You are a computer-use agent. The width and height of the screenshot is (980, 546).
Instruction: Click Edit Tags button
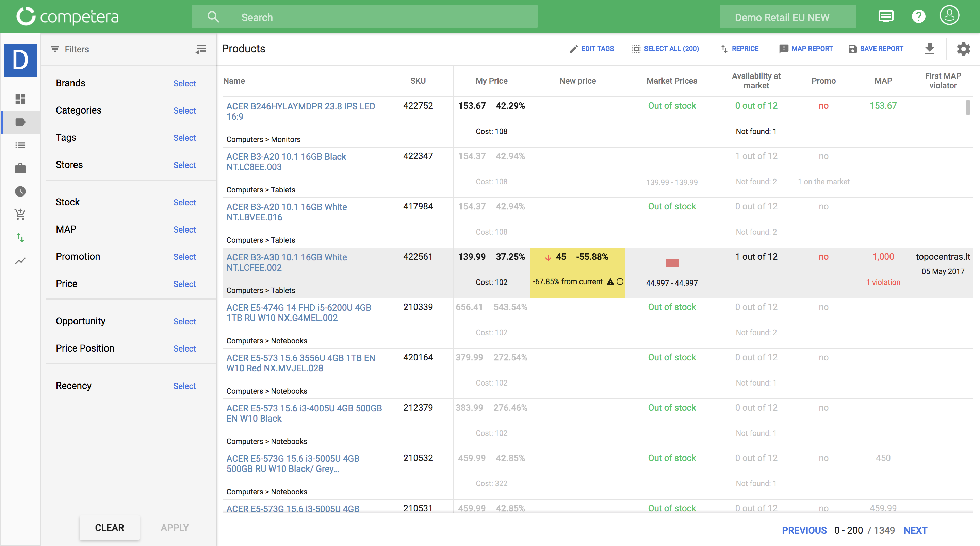point(592,49)
